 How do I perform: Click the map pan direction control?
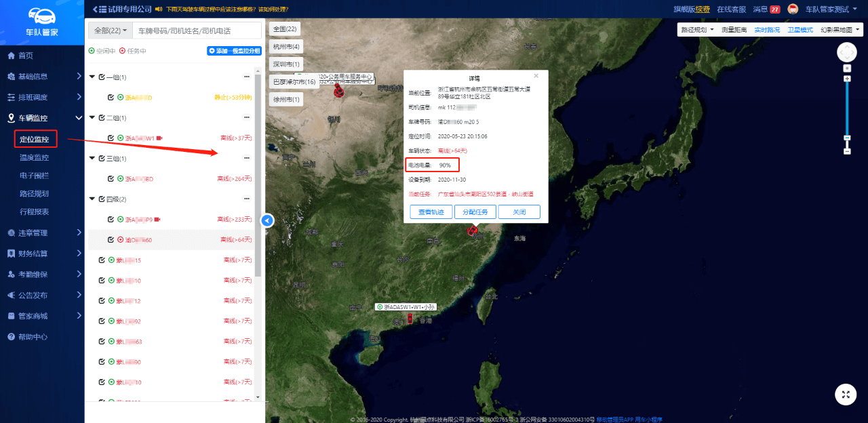[847, 52]
